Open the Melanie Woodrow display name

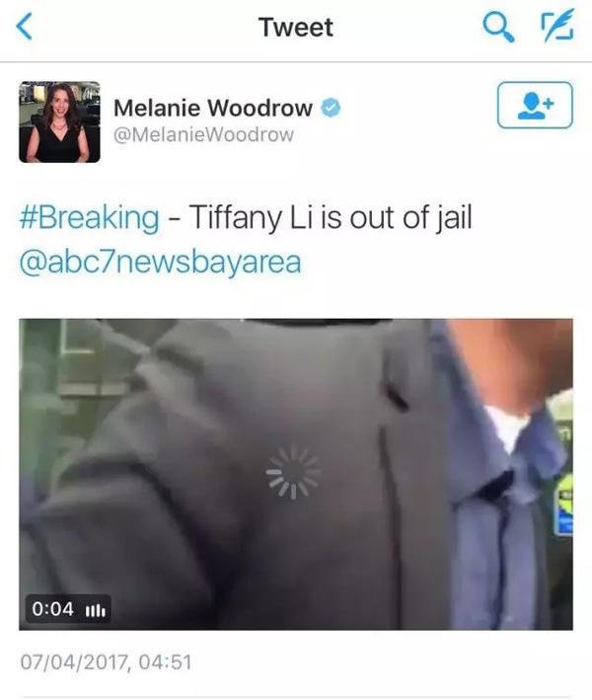[213, 108]
